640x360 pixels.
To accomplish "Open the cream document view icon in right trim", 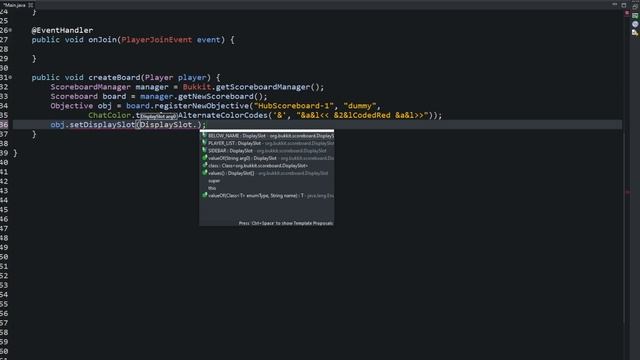I will click(x=635, y=33).
